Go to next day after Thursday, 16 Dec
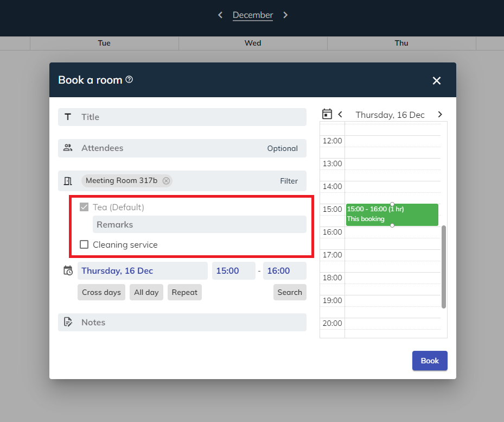 (x=440, y=115)
